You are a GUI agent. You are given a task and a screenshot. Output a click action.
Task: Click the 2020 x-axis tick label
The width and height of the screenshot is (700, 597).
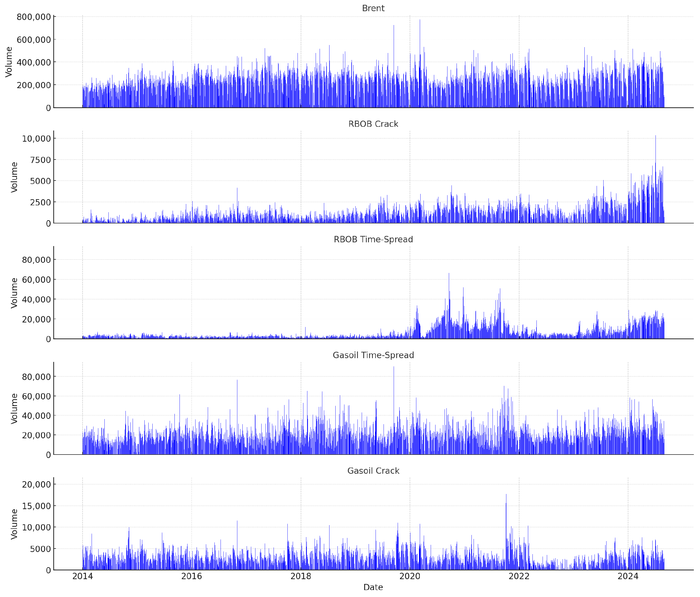(x=410, y=576)
